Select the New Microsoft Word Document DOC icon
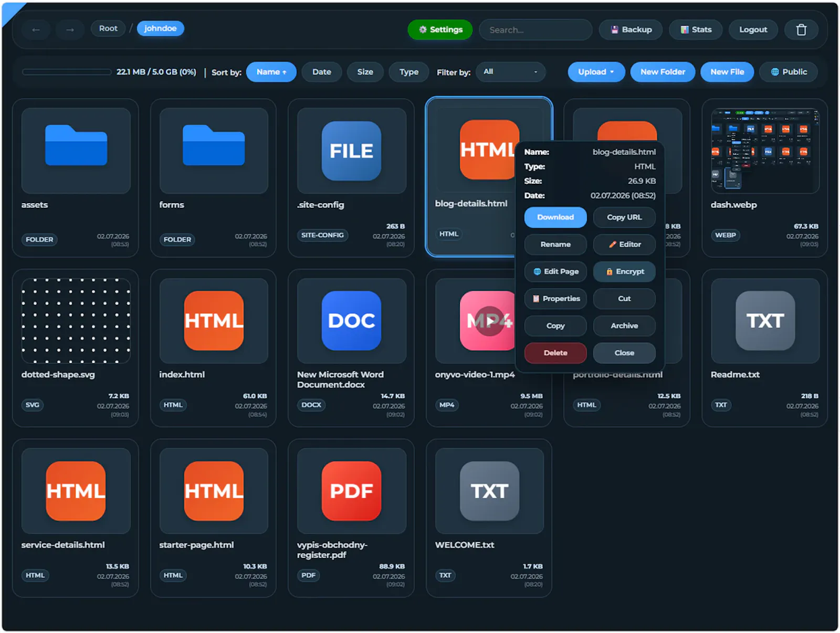This screenshot has width=840, height=633. [x=351, y=321]
